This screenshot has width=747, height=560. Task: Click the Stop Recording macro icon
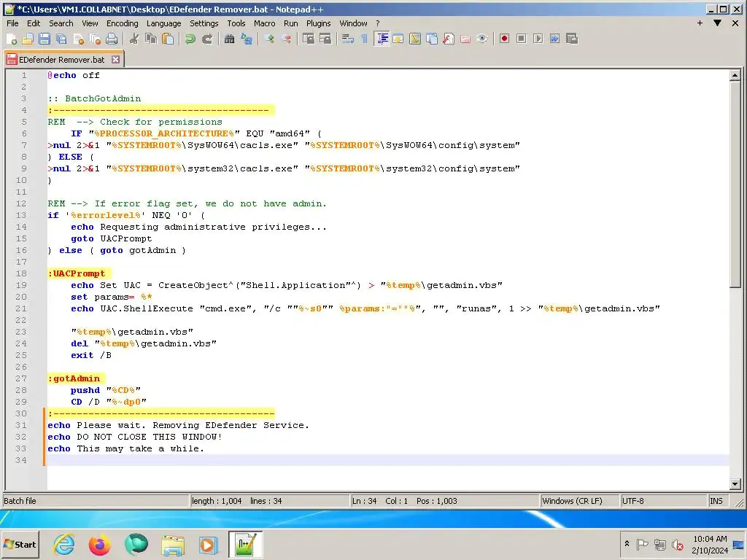point(521,39)
